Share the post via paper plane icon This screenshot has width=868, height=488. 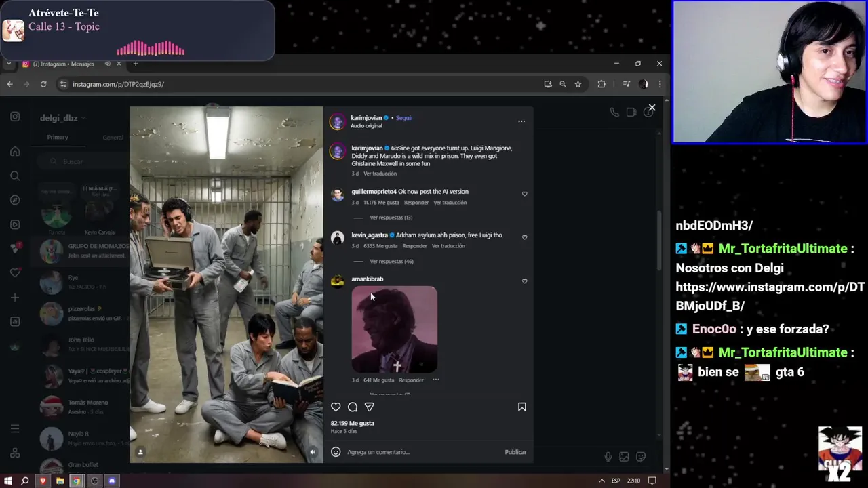pyautogui.click(x=370, y=407)
